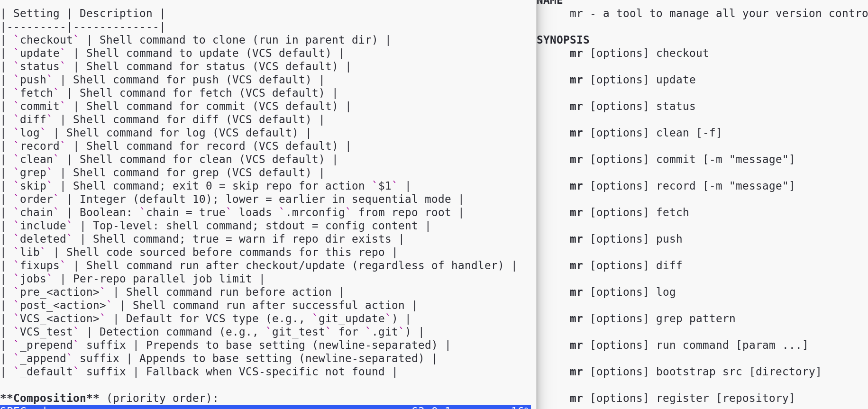Click the `chain = true` code text

[x=186, y=212]
